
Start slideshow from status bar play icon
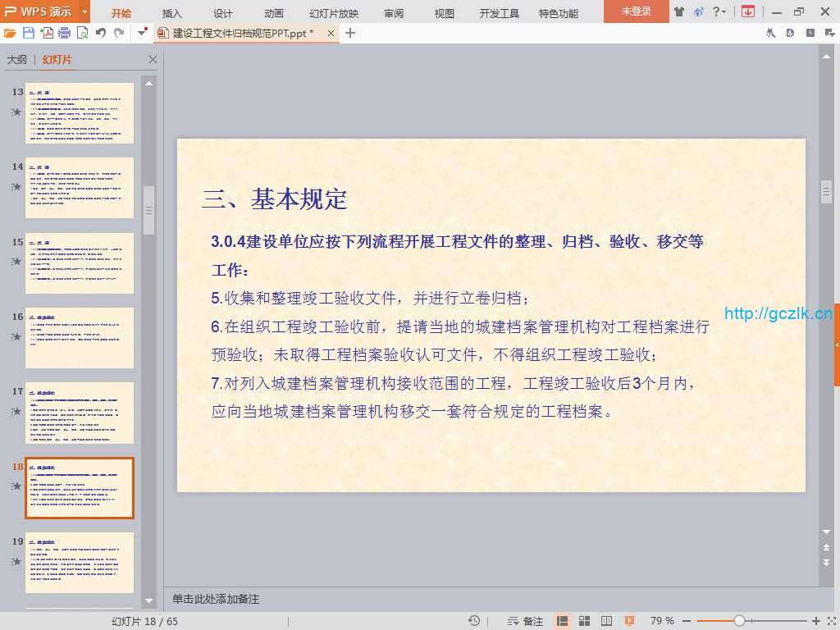(x=629, y=621)
